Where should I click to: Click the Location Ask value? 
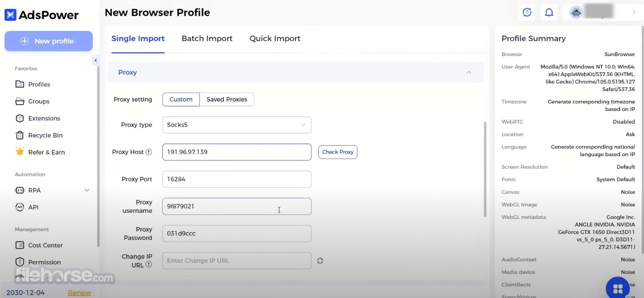[x=630, y=134]
